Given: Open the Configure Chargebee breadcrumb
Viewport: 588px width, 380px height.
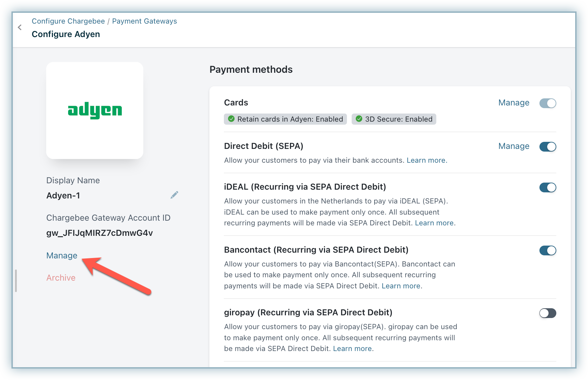Looking at the screenshot, I should click(x=68, y=21).
